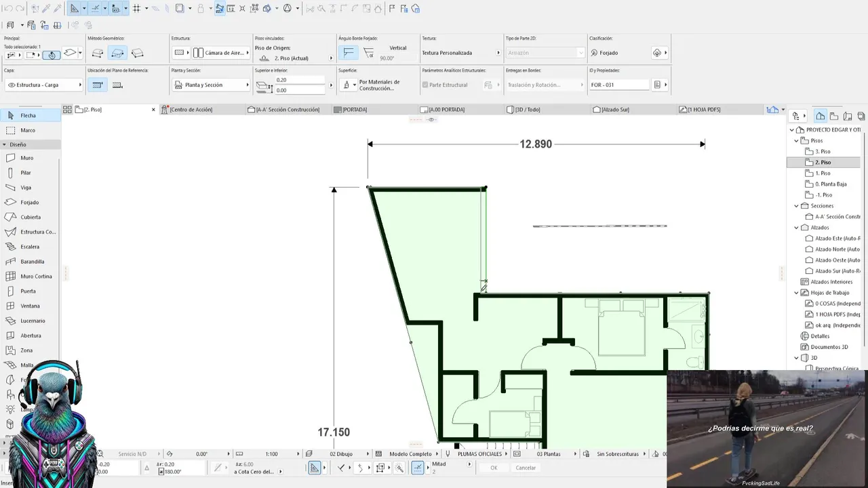
Task: Click the undo arrow icon
Action: point(8,9)
